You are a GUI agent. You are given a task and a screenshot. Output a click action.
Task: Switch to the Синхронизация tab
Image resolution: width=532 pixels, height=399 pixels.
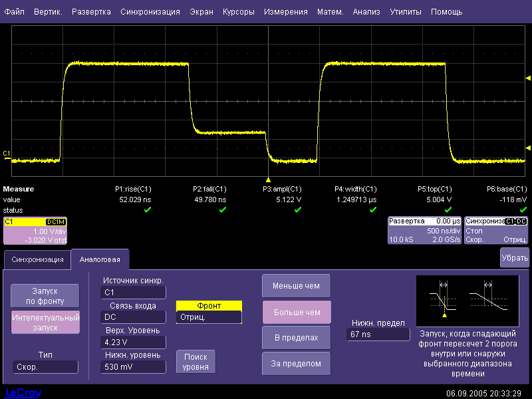coord(37,259)
